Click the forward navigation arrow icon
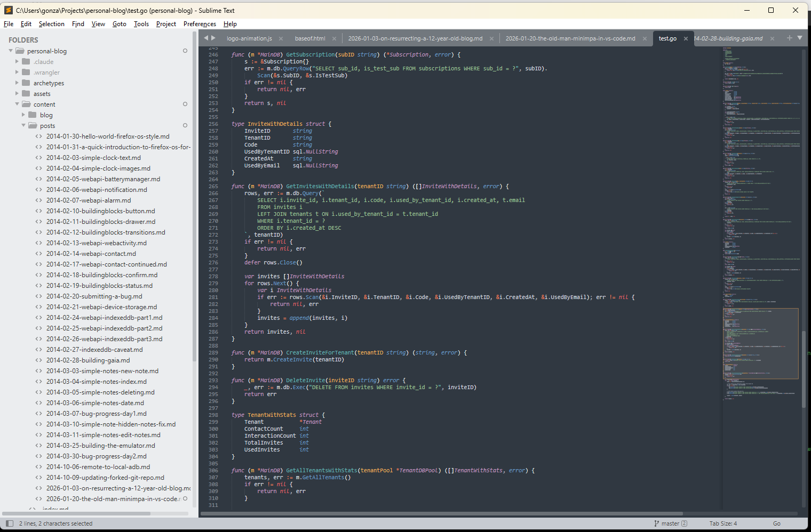Screen dimensions: 811x532 (213, 38)
